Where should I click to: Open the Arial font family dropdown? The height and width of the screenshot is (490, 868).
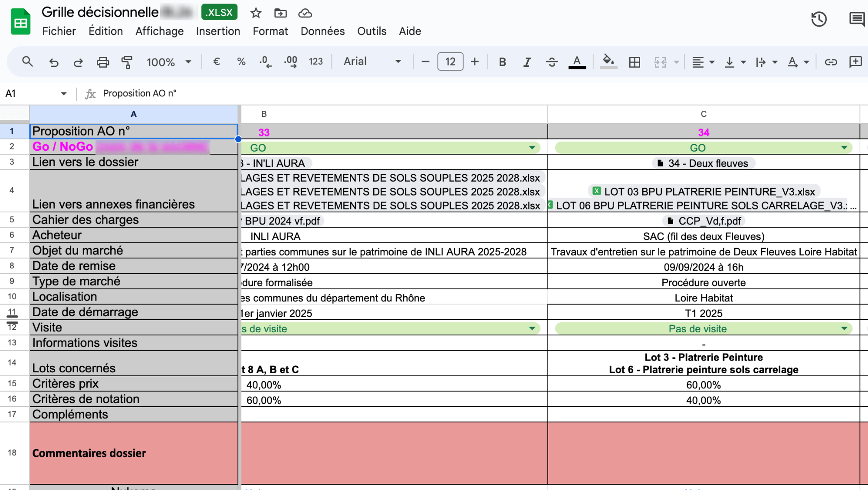(x=372, y=62)
